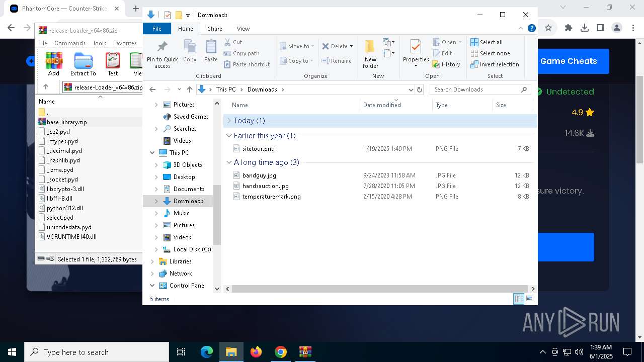Click the Rename ribbon button
The image size is (644, 362).
tap(337, 61)
